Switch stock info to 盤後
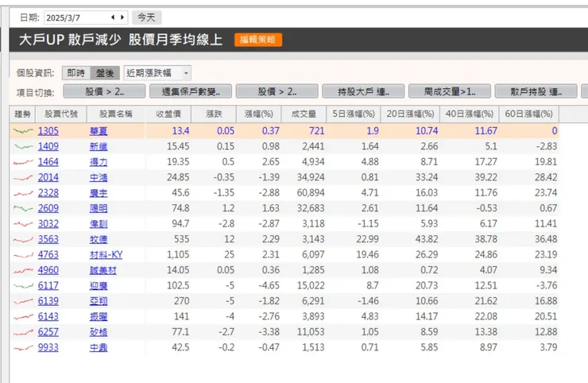This screenshot has height=383, width=588. (105, 73)
